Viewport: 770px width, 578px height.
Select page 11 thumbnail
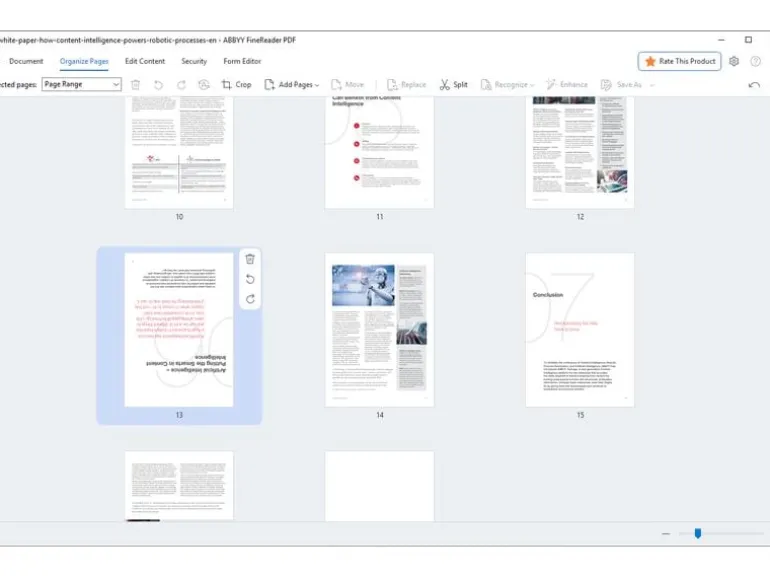[380, 152]
